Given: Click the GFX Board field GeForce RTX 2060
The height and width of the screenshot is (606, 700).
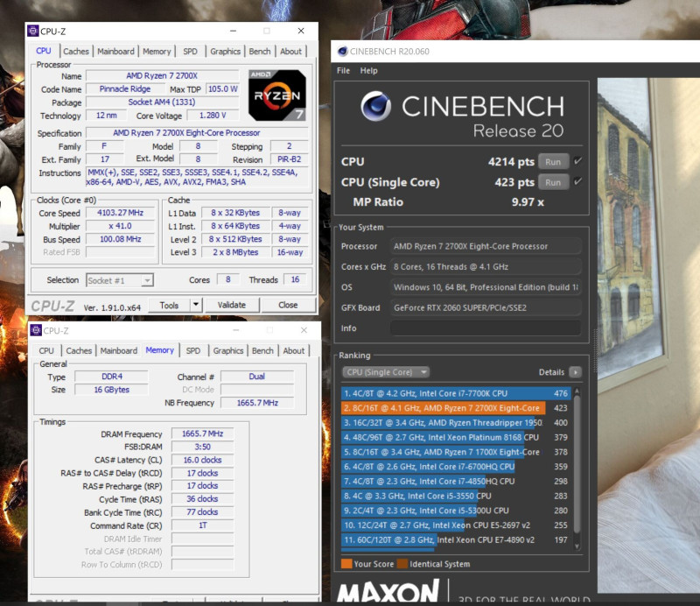Looking at the screenshot, I should tap(486, 307).
